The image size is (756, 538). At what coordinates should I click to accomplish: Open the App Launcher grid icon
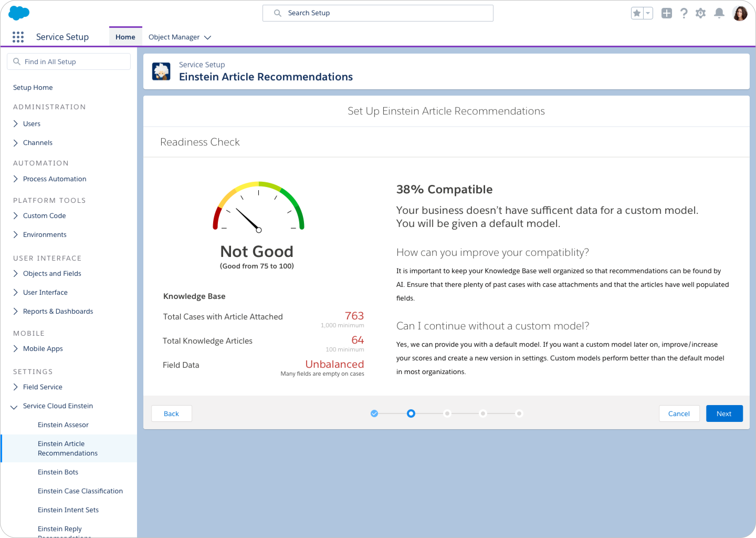(18, 37)
